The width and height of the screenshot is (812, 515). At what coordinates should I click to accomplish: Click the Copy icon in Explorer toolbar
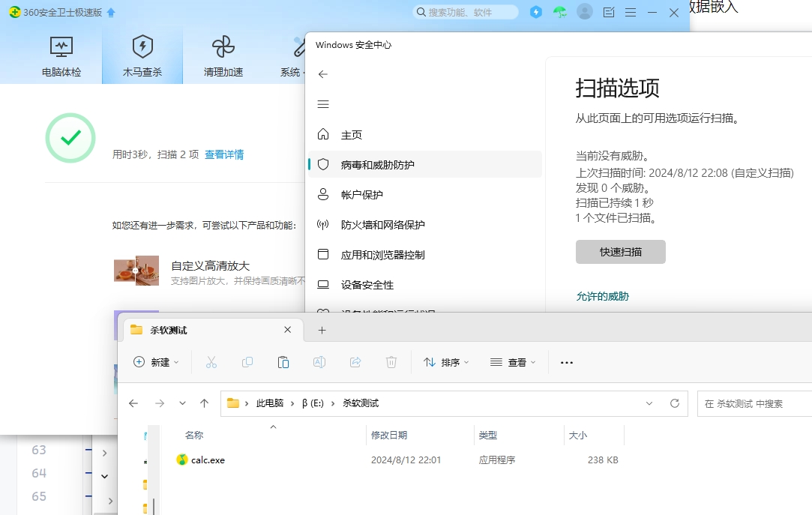tap(247, 362)
